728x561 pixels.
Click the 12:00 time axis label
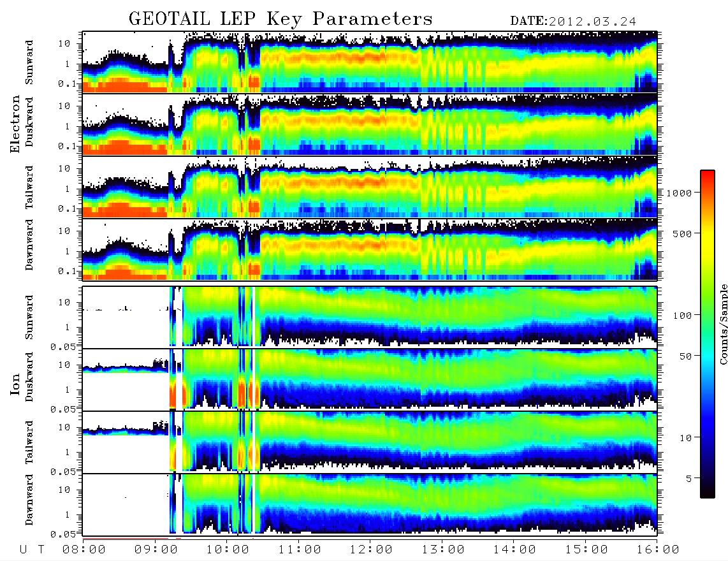pyautogui.click(x=371, y=550)
